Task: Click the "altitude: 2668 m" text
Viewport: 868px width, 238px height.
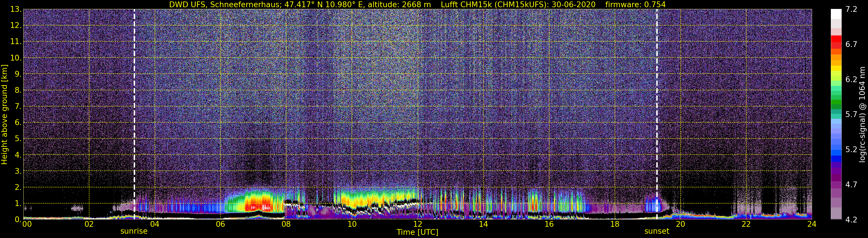Action: (399, 4)
